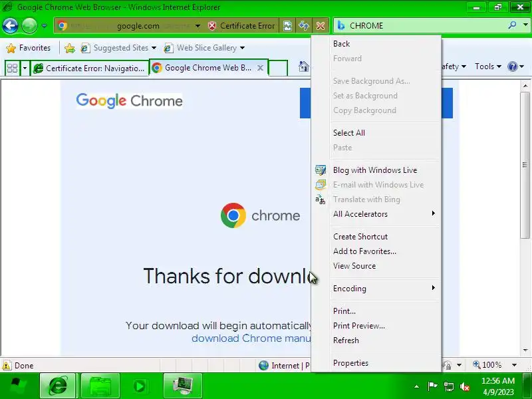The image size is (532, 399).
Task: Click the Refresh arrows icon in address bar
Action: [304, 26]
